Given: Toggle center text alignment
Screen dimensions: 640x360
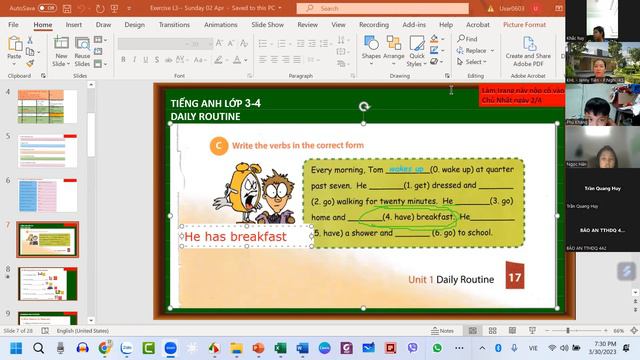Looking at the screenshot, I should pos(274,60).
